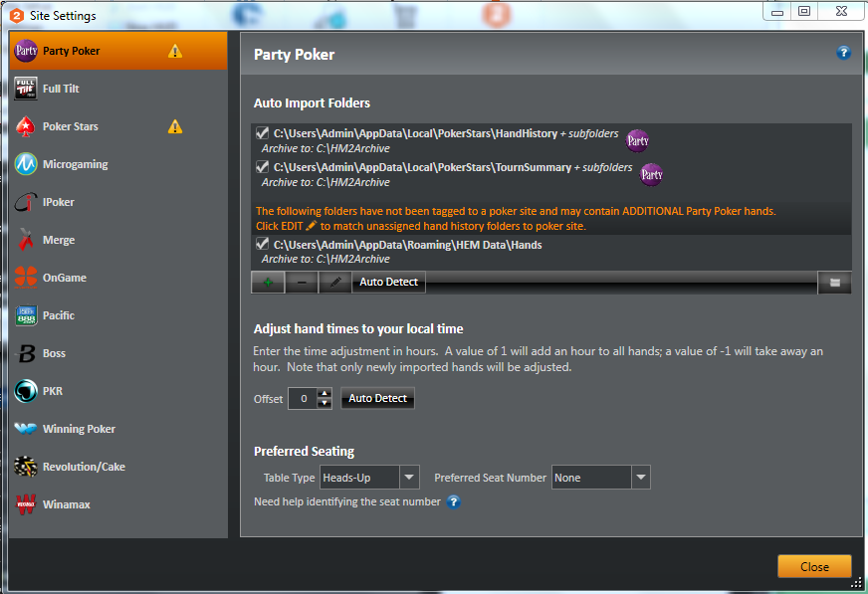Image resolution: width=868 pixels, height=594 pixels.
Task: Uncheck the PokerStars HandHistory folder checkbox
Action: point(263,133)
